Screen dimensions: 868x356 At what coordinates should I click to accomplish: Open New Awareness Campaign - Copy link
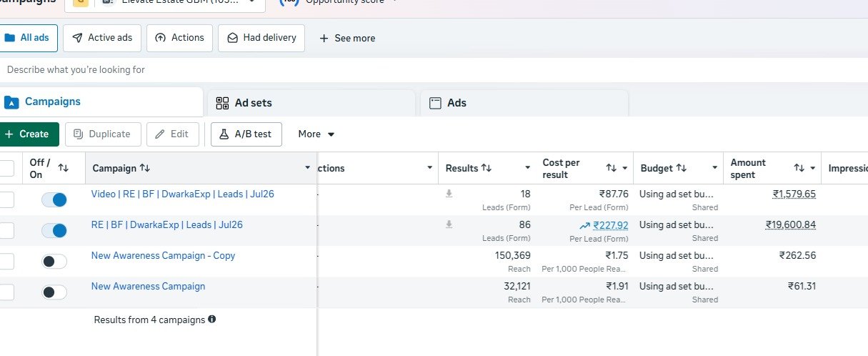pos(163,255)
